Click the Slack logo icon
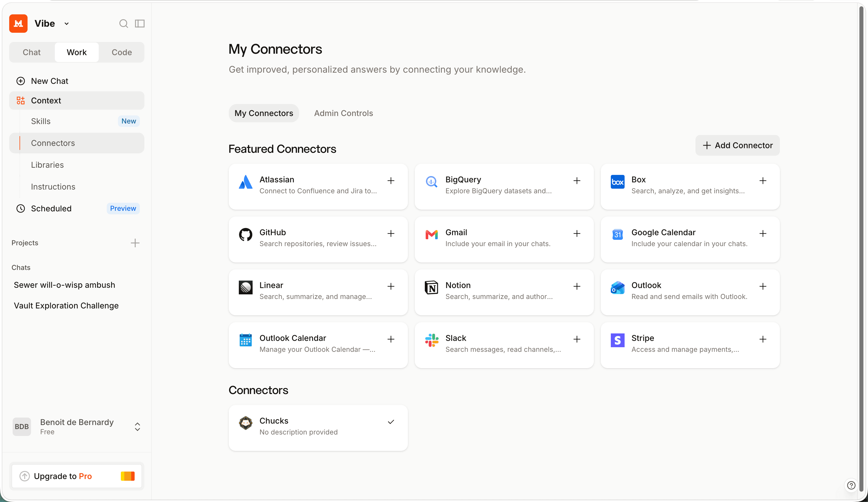Screen dimensions: 868x502 432,340
